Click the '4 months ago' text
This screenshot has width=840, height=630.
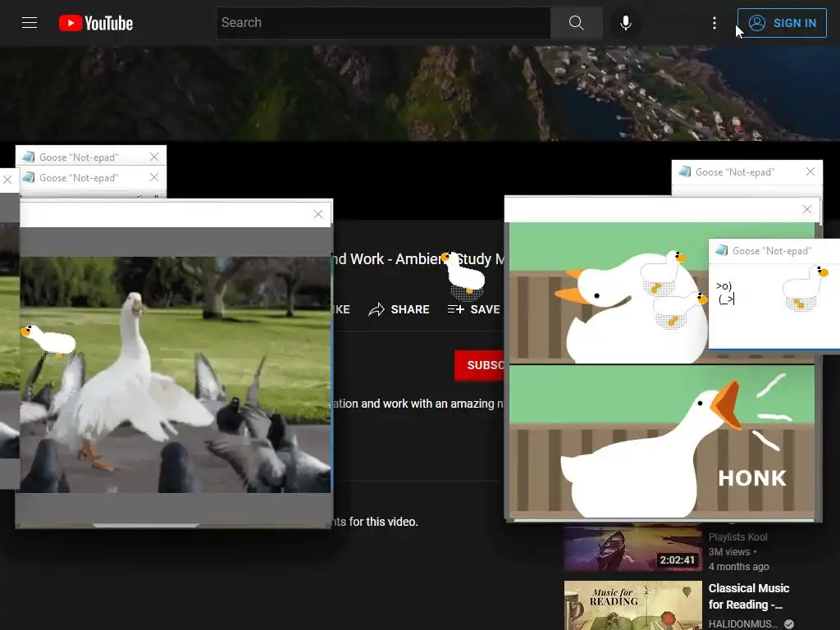(x=739, y=566)
